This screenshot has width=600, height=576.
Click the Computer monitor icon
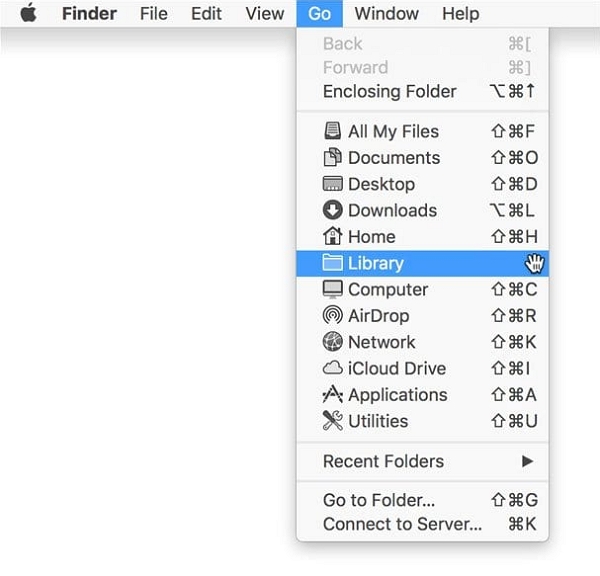tap(332, 289)
